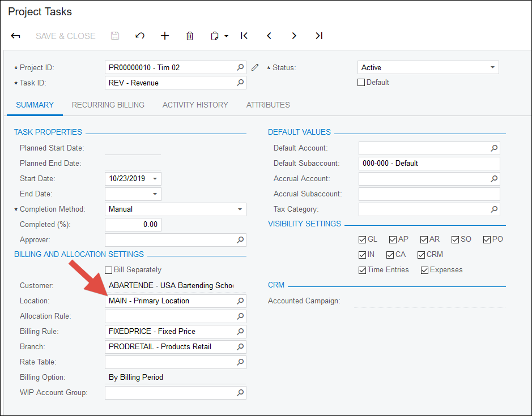Image resolution: width=532 pixels, height=416 pixels.
Task: Click the Completed (%) input field
Action: [133, 225]
